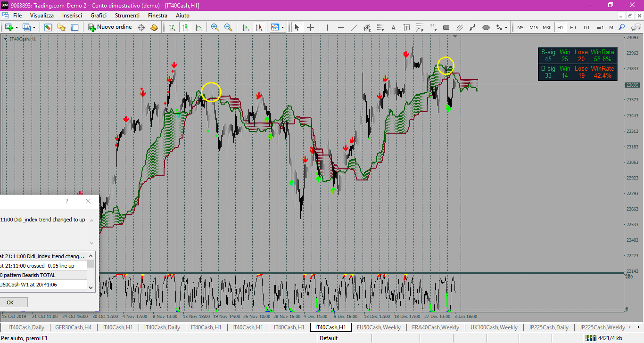The image size is (644, 343).
Task: Click the arrows objects icon
Action: (499, 27)
